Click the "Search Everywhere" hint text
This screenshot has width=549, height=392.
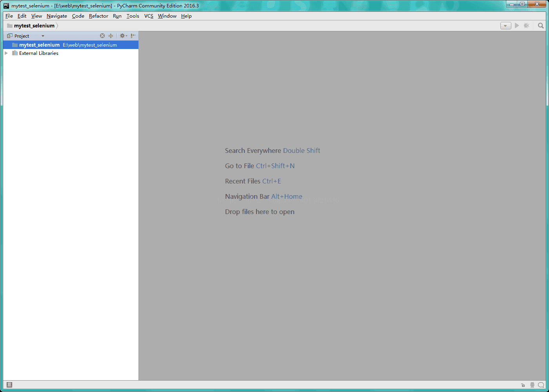253,151
